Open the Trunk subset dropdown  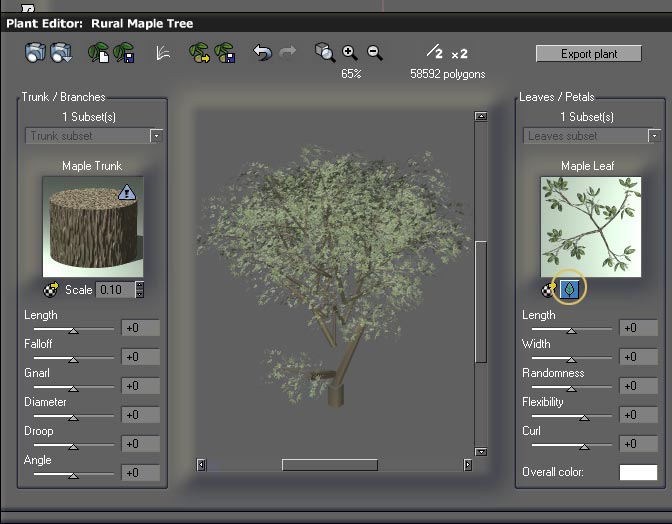click(x=156, y=136)
